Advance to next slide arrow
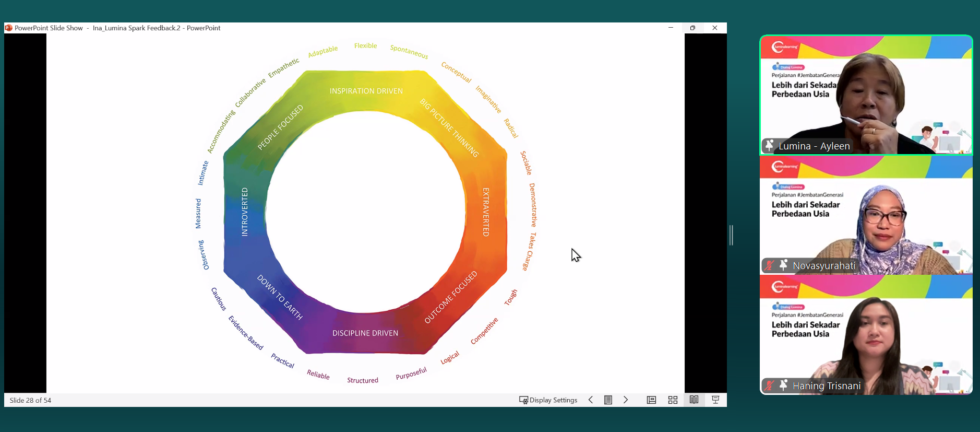 tap(626, 400)
